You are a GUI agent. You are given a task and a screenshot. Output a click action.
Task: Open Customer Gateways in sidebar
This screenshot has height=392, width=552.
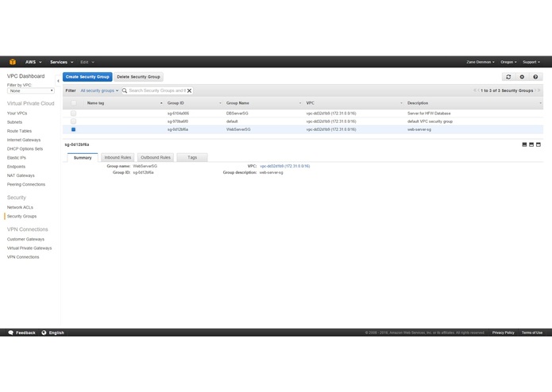point(25,239)
